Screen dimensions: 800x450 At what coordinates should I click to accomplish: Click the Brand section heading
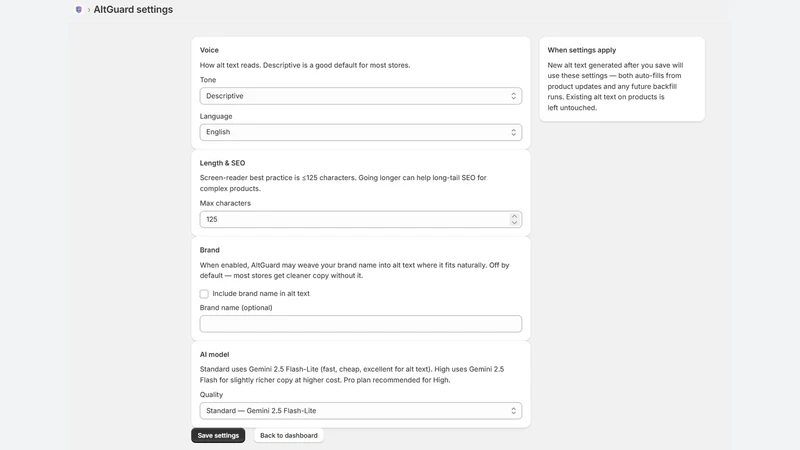click(x=210, y=250)
